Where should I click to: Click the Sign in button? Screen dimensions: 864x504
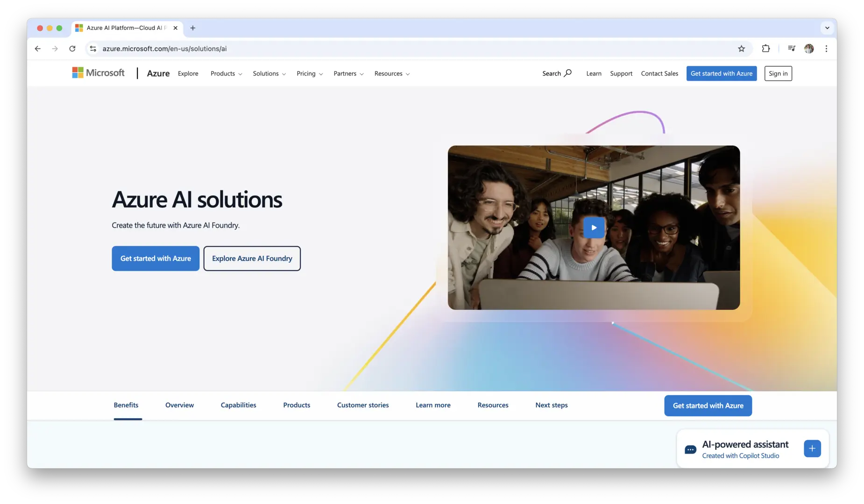coord(778,73)
